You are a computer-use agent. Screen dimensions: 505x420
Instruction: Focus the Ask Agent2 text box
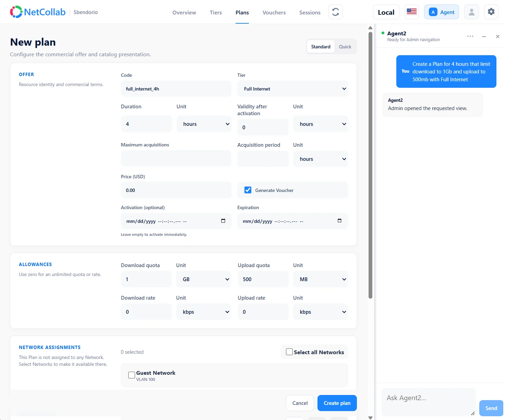pyautogui.click(x=429, y=402)
